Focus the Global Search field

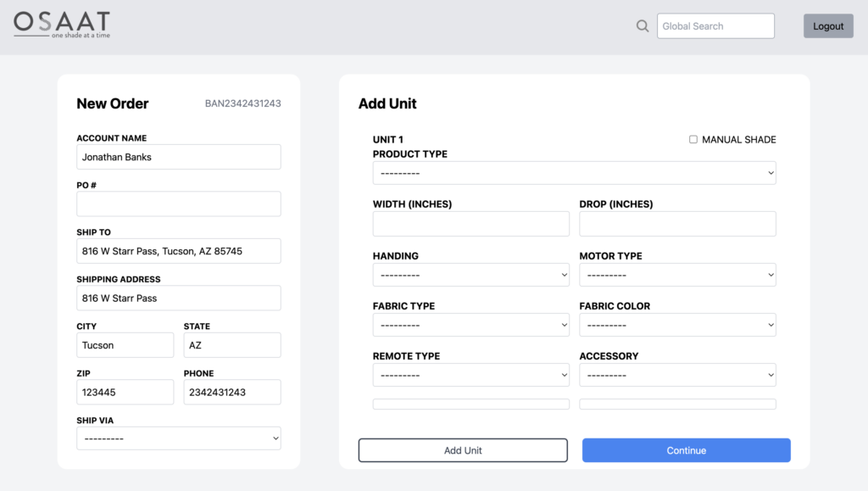(x=715, y=26)
